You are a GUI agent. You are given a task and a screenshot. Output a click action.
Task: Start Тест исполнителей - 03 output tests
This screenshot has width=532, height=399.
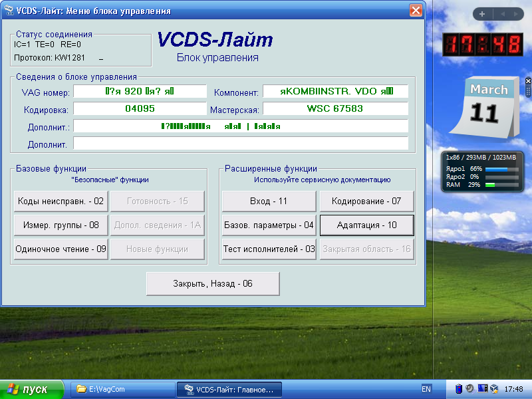[269, 249]
